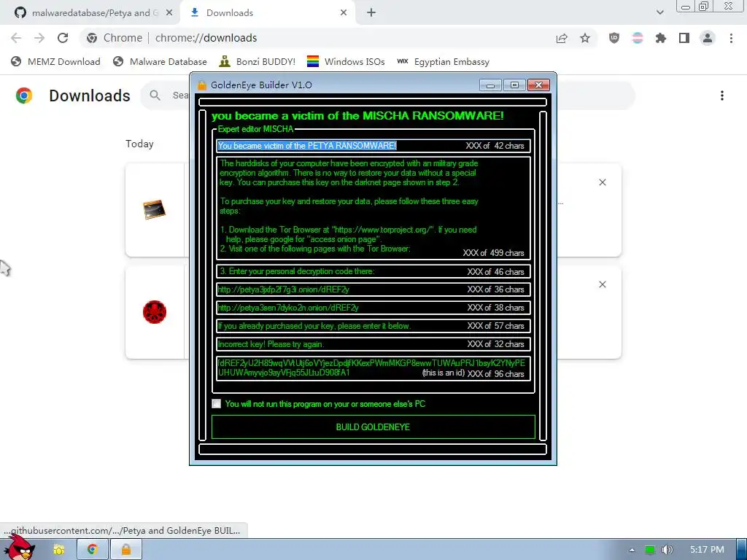Image resolution: width=747 pixels, height=560 pixels.
Task: Edit the 'Enter your personal decryption code' field
Action: (373, 271)
